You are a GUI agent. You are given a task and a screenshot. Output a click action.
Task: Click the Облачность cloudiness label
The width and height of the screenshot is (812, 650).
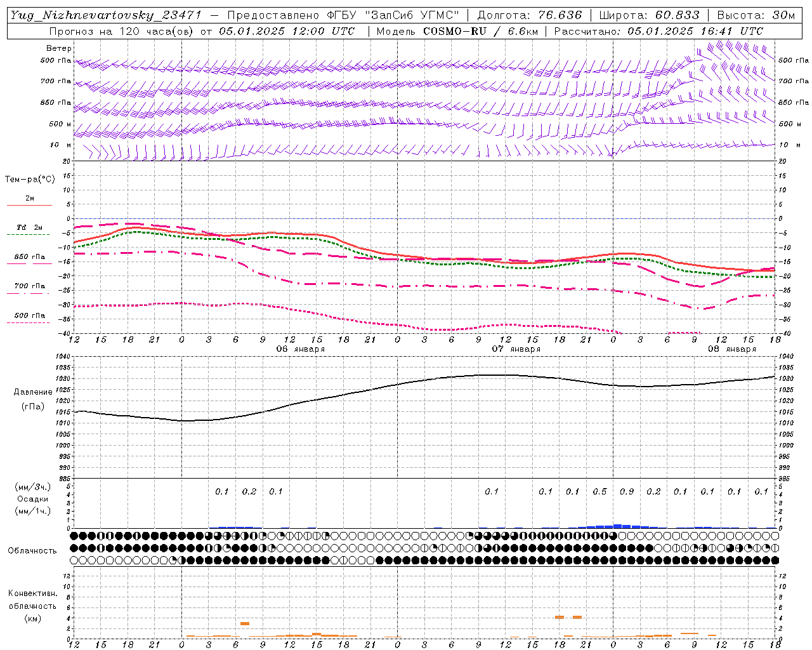coord(32,550)
